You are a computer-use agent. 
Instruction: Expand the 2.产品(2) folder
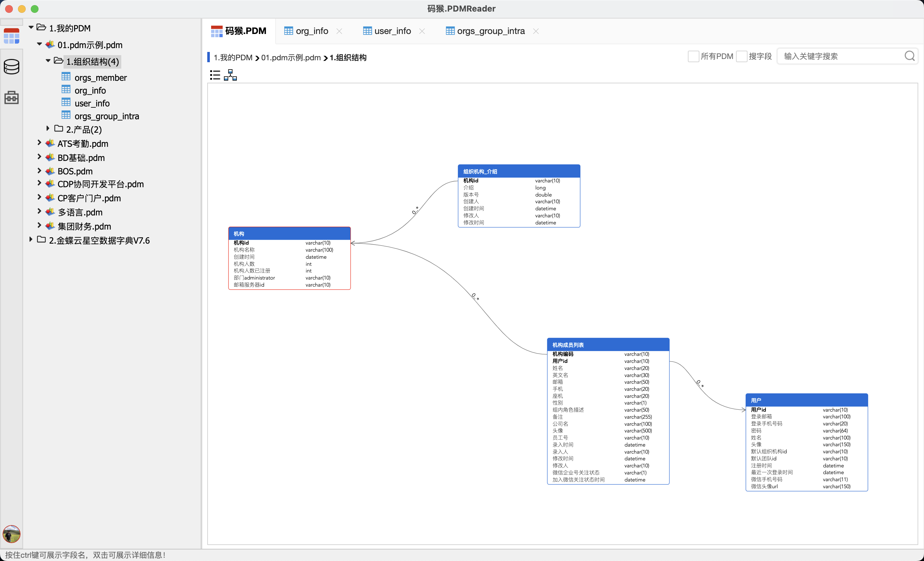click(x=47, y=129)
